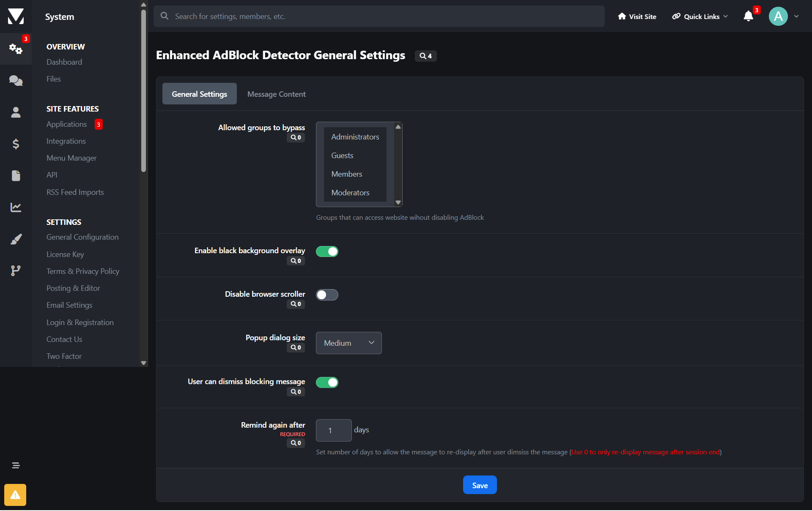
Task: Click the groups list scroll up arrow
Action: pos(398,127)
